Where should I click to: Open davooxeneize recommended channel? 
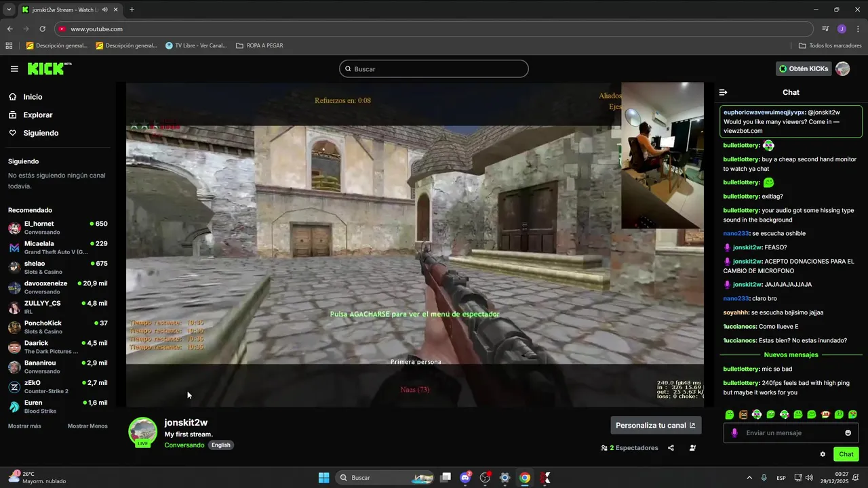coord(58,287)
